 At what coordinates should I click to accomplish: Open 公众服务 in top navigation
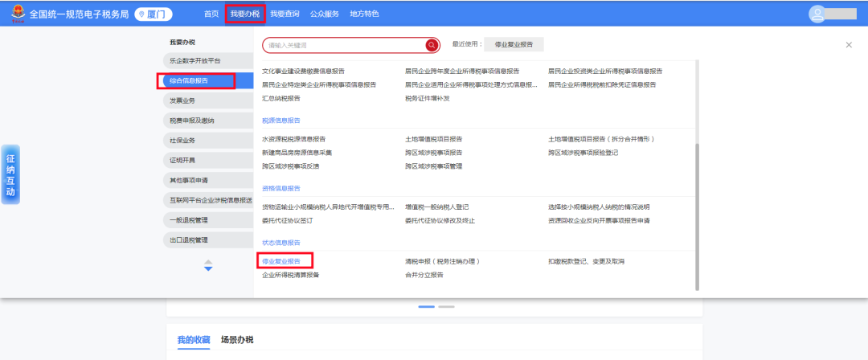325,14
